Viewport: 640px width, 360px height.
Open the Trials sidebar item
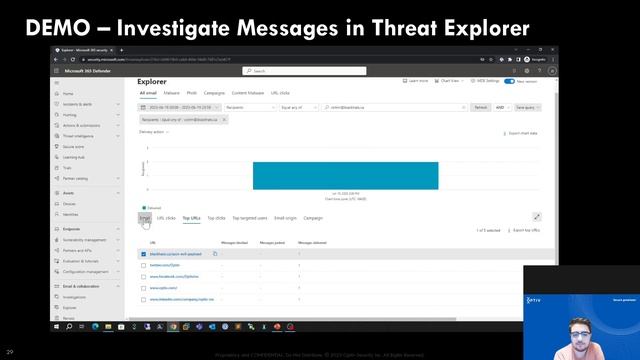(67, 168)
